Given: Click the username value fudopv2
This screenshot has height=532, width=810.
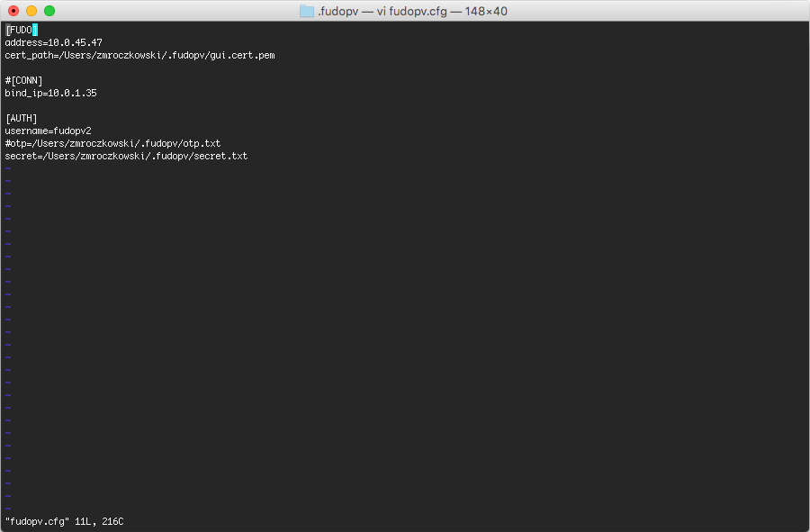Looking at the screenshot, I should (72, 131).
